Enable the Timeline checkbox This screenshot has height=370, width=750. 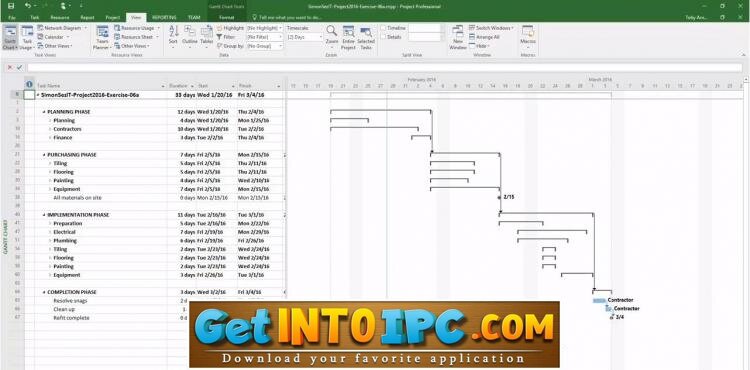pyautogui.click(x=384, y=28)
